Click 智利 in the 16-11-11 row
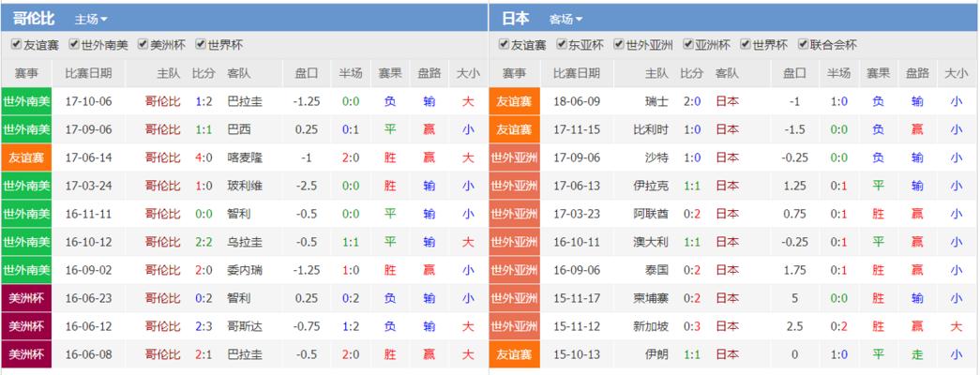 (239, 214)
